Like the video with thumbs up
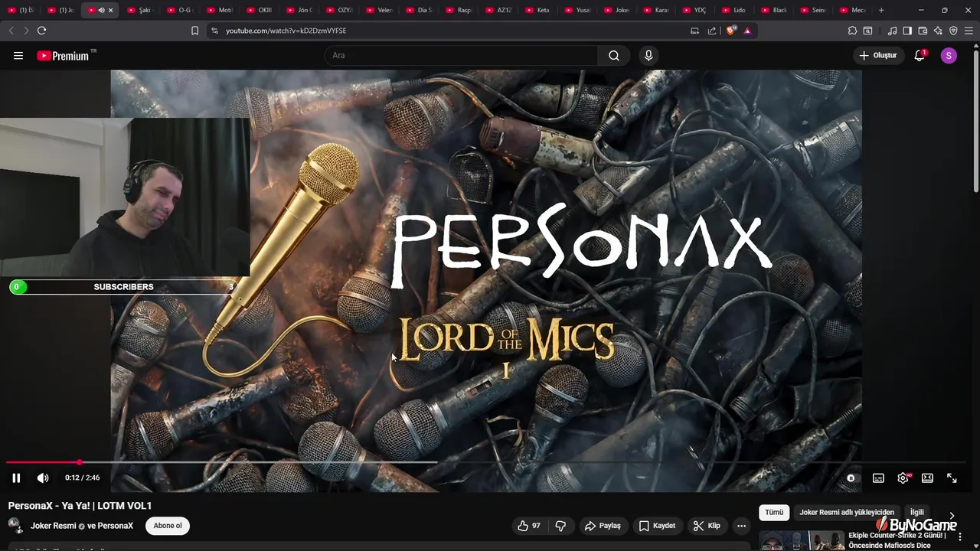 pos(528,526)
